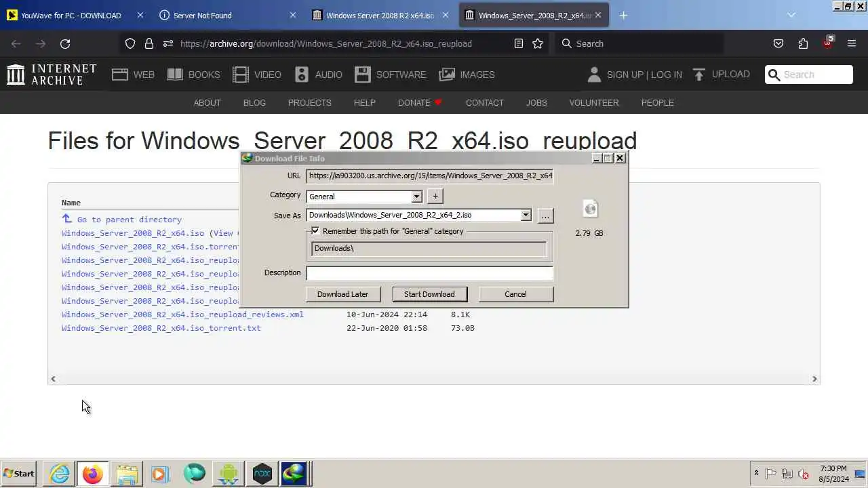Expand the Save As path dropdown
Image resolution: width=868 pixels, height=488 pixels.
pyautogui.click(x=526, y=215)
